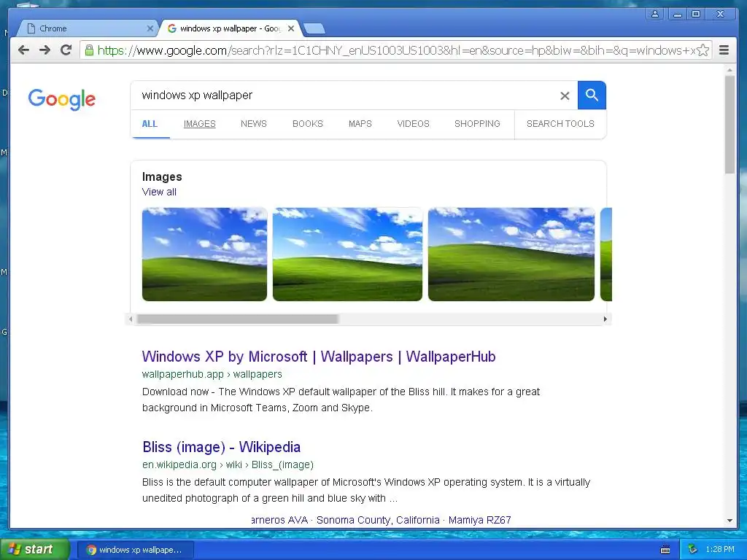The image size is (747, 560).
Task: Close the 'windows xp wallpaper' tab
Action: 291,28
